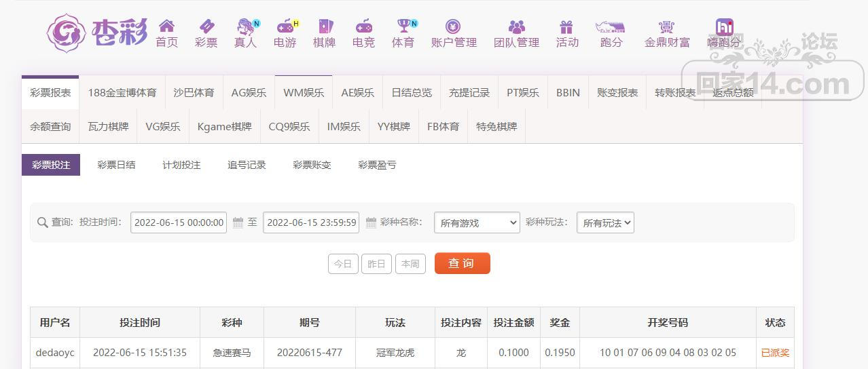Open the 嗨跑分 hi icon
868x369 pixels.
(725, 26)
